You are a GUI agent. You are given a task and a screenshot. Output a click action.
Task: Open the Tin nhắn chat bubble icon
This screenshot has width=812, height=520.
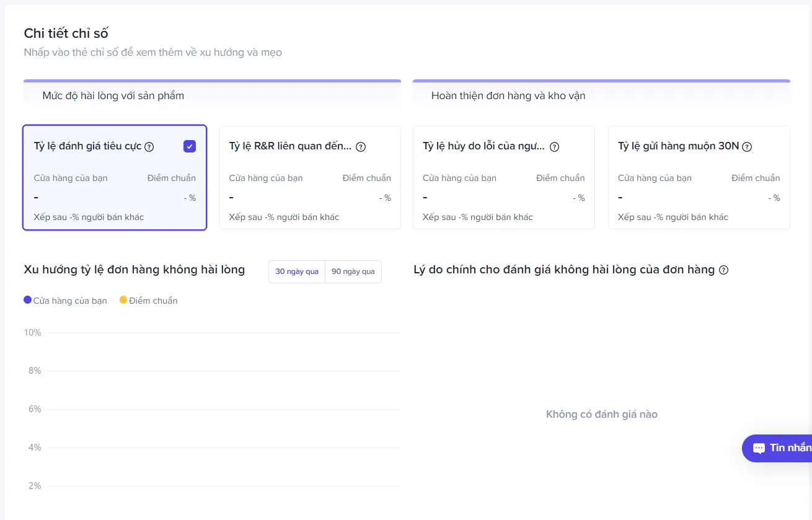(x=759, y=448)
